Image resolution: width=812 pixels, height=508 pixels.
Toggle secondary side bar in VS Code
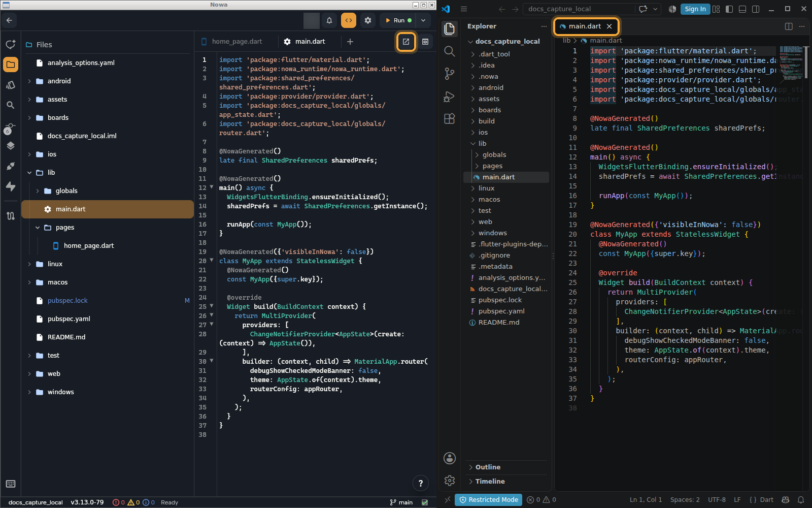tap(756, 9)
